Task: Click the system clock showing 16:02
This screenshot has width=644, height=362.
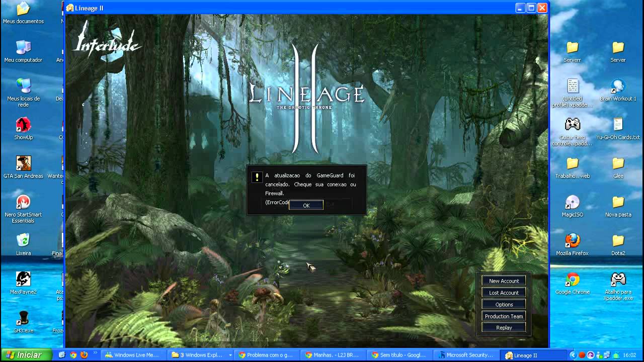Action: click(x=629, y=355)
